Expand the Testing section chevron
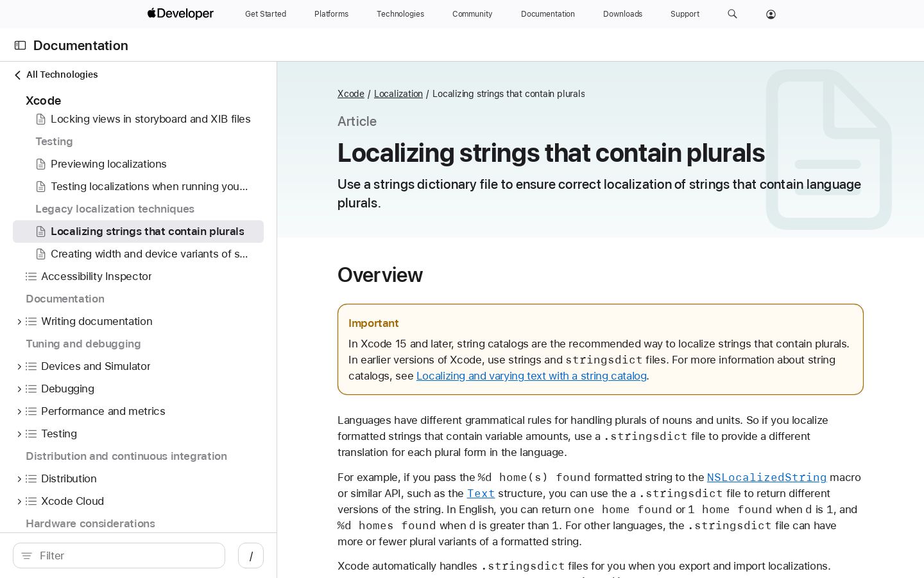Screen dimensions: 924x578 (19, 434)
